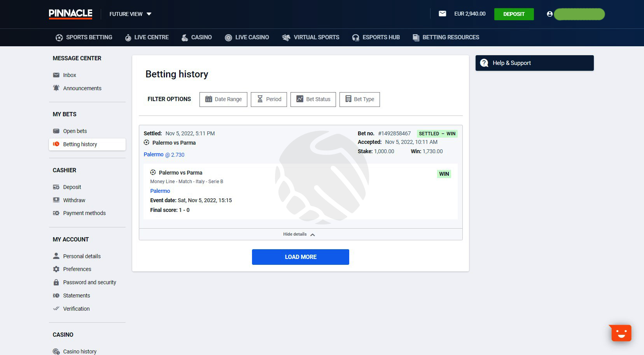The width and height of the screenshot is (644, 355).
Task: Open the Future View dropdown
Action: pyautogui.click(x=130, y=14)
